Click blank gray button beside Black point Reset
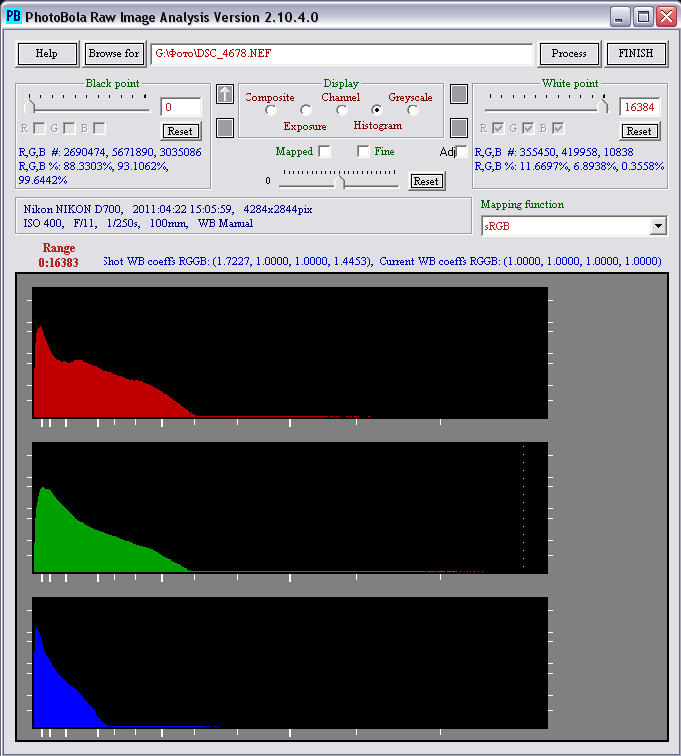 tap(225, 128)
